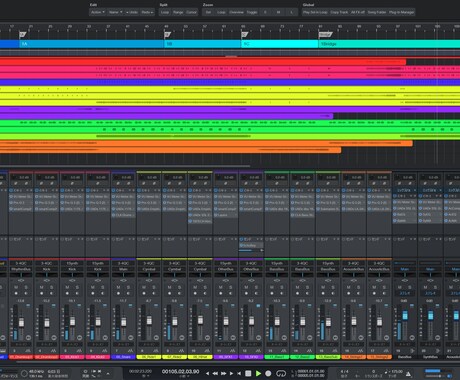Click the Return to Zero transport button
Viewport: 460px width, 380px height.
239,373
